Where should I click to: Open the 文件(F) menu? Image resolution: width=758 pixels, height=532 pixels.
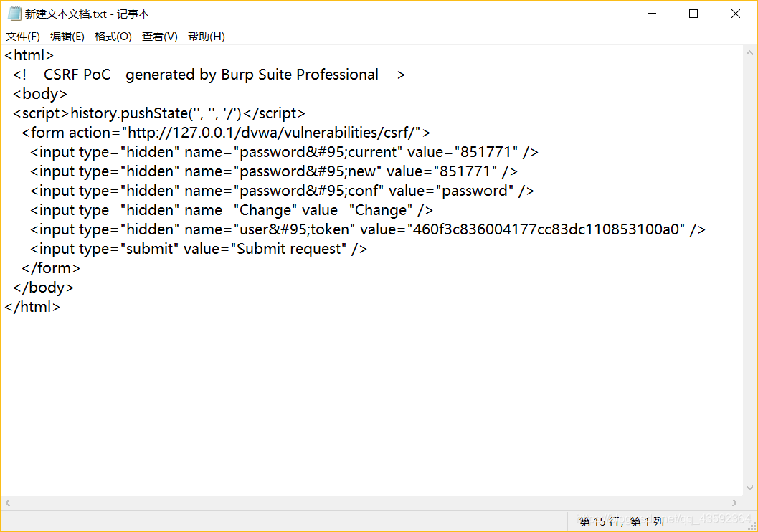[x=23, y=37]
